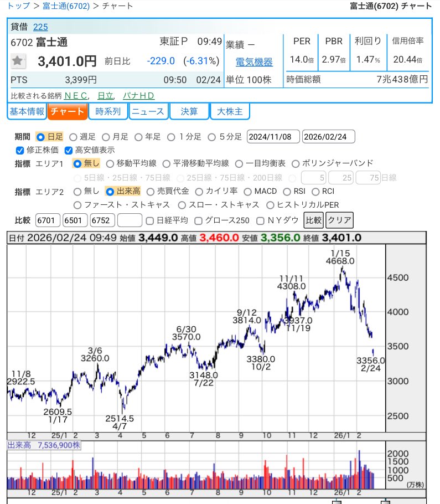
Task: Select the 移動平均線 indicator
Action: 110,164
